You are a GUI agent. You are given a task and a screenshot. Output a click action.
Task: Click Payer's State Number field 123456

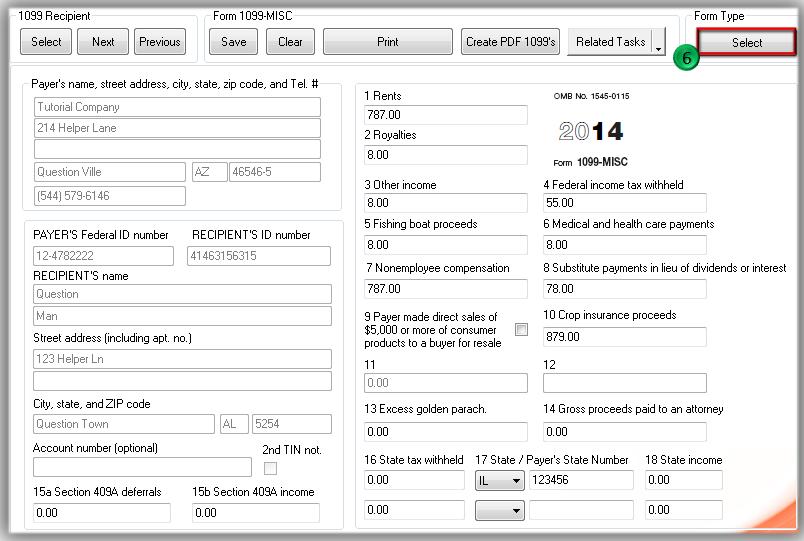(581, 480)
